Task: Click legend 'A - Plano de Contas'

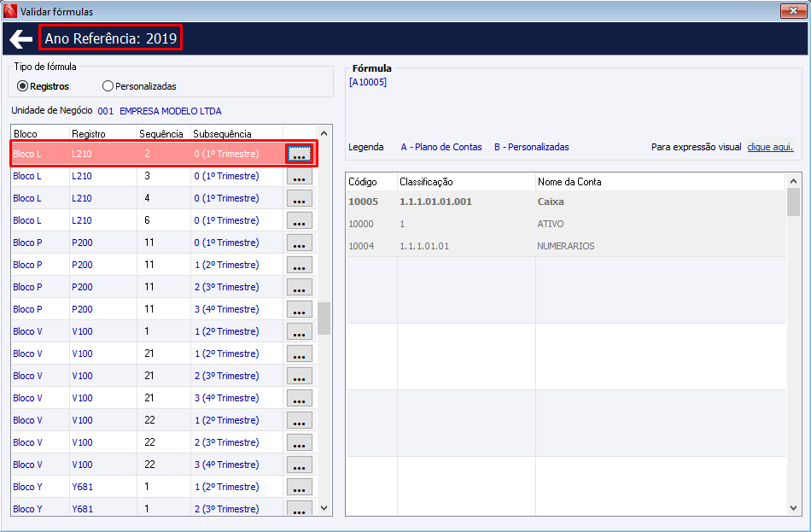Action: pyautogui.click(x=441, y=147)
